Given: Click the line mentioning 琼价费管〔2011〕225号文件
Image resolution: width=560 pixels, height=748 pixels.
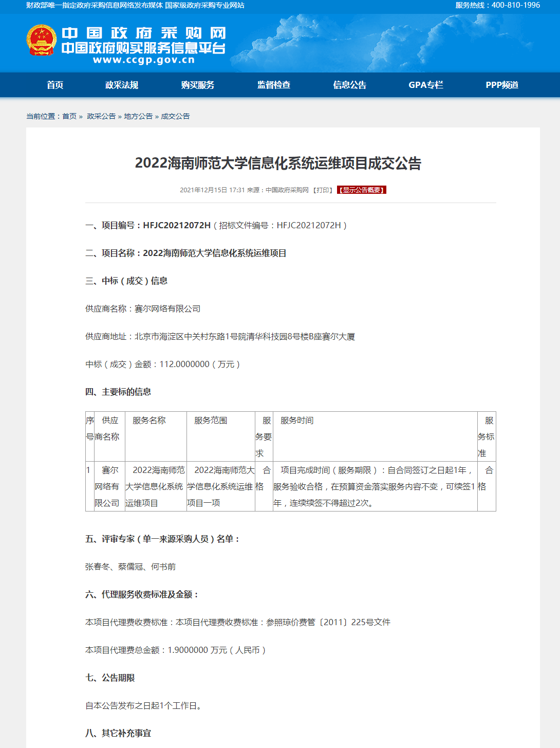Looking at the screenshot, I should tap(238, 622).
